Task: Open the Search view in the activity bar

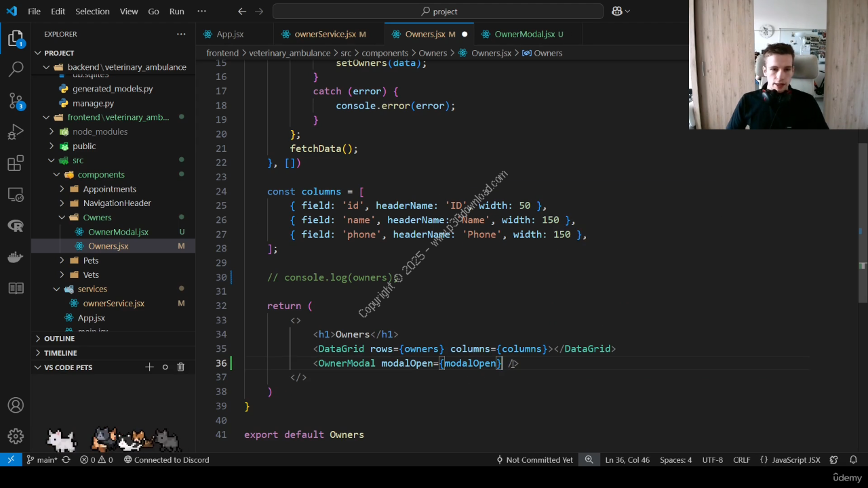Action: (x=16, y=69)
